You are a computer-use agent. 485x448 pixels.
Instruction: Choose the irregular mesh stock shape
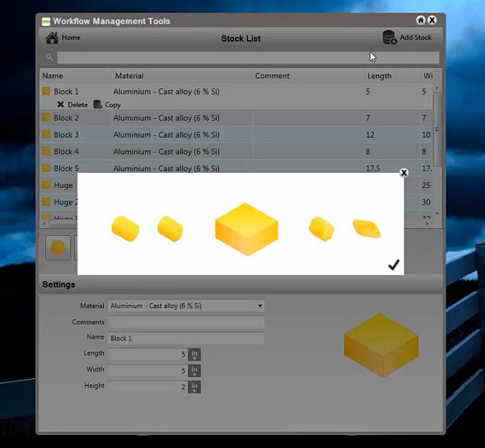367,229
